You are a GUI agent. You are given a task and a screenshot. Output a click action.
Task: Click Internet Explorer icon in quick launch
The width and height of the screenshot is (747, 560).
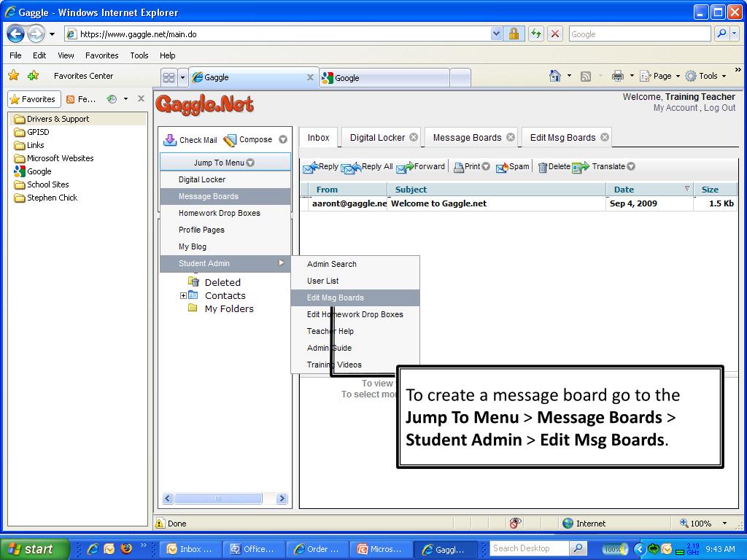pos(93,548)
